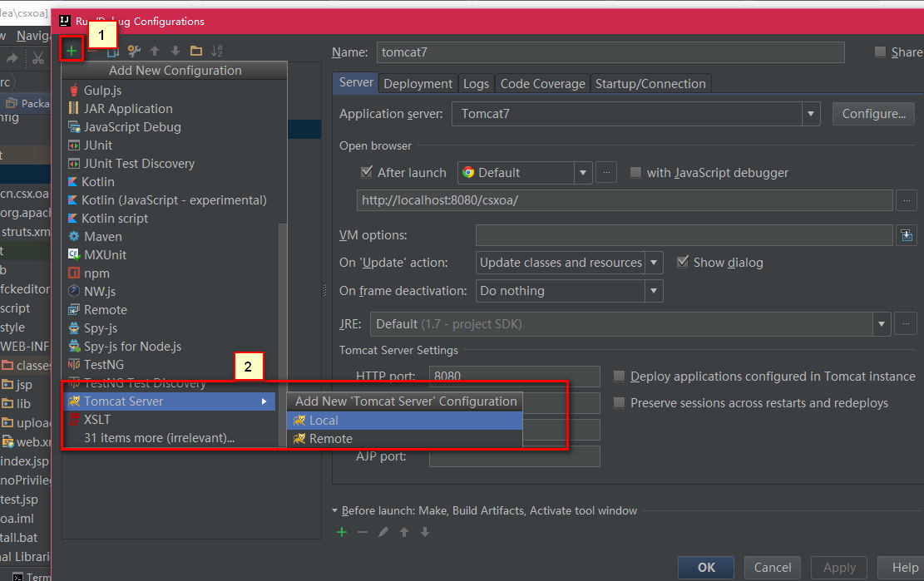924x581 pixels.
Task: Enable Deploy applications configured in Tomcat instance
Action: point(619,377)
